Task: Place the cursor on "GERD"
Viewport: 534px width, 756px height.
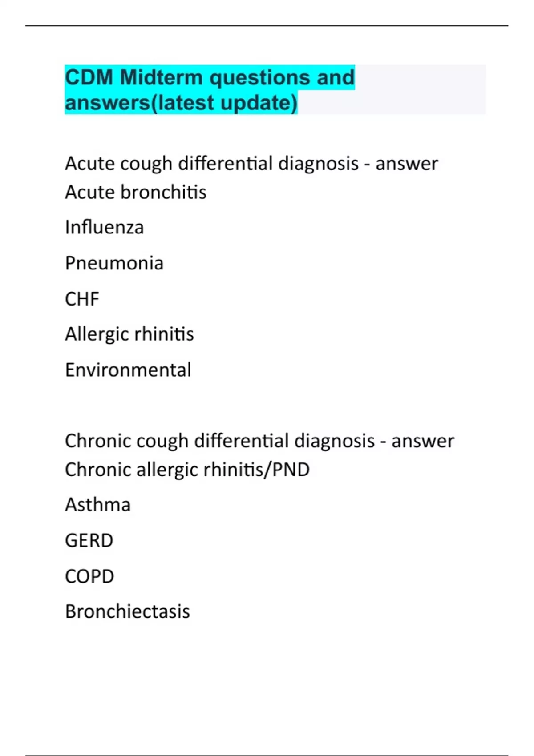Action: (x=89, y=541)
